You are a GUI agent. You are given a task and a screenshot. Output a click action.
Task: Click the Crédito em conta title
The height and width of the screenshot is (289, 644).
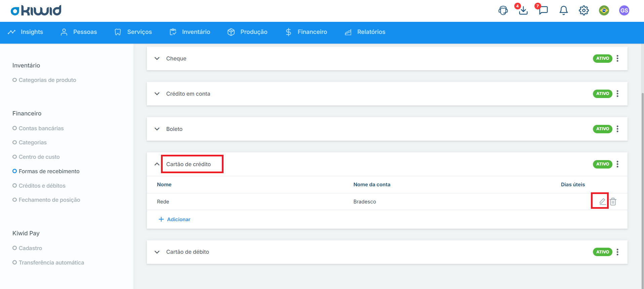pos(188,94)
